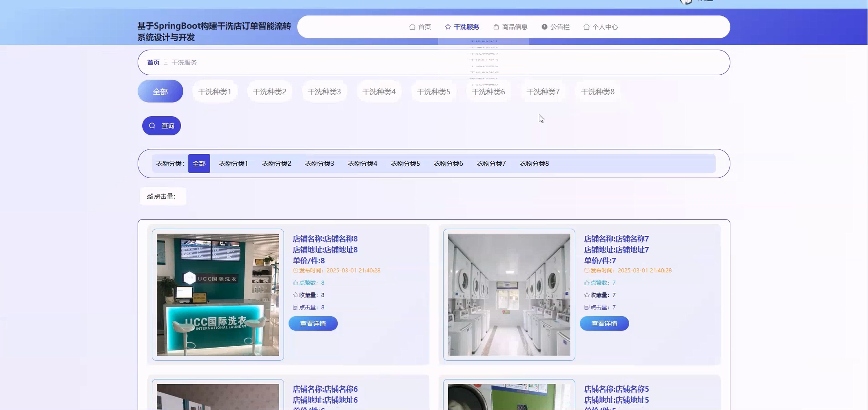Click the home icon beside 首页 nav

412,27
